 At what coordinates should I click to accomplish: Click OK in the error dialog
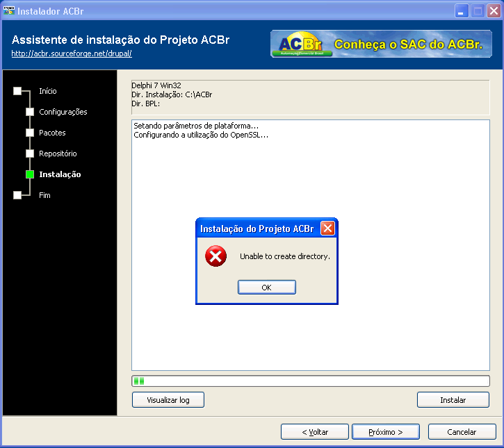[266, 287]
